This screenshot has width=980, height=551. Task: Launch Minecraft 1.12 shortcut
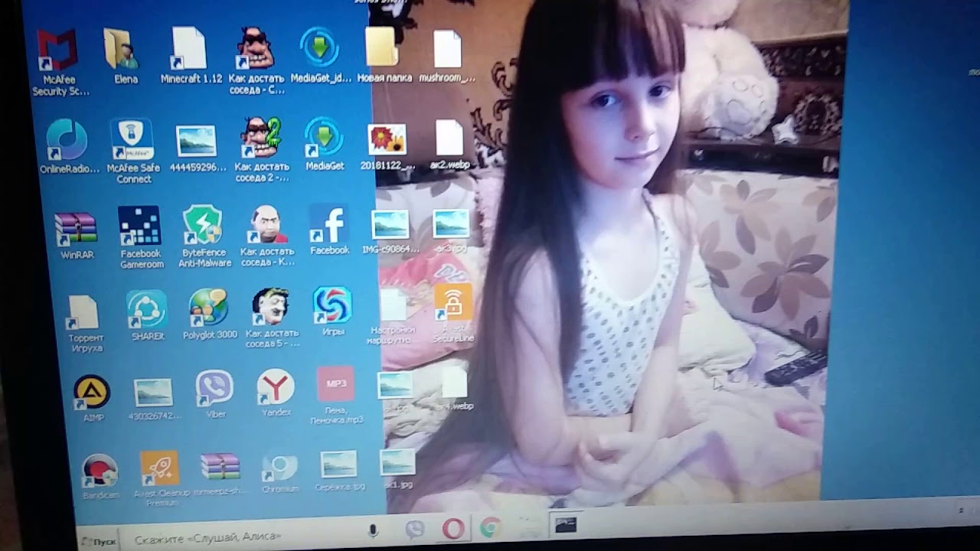[x=190, y=48]
